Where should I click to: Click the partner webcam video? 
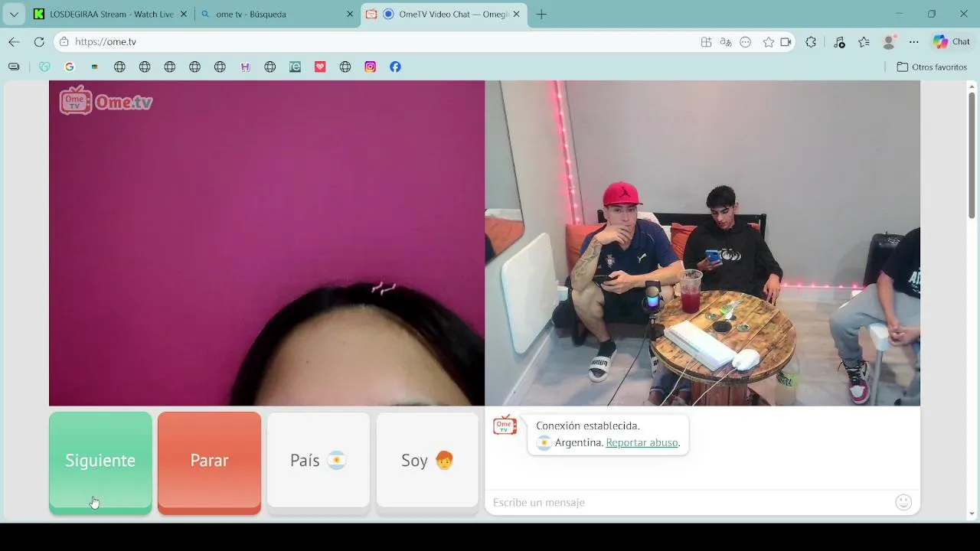coord(703,243)
